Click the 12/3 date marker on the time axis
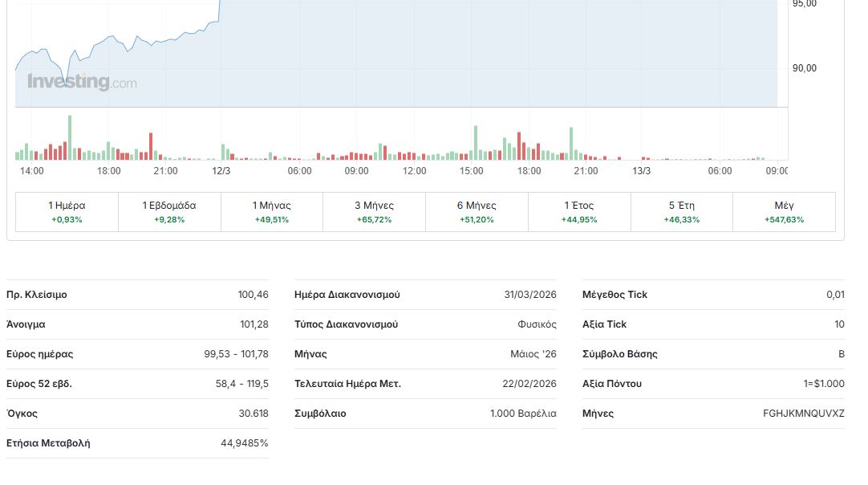 (221, 171)
